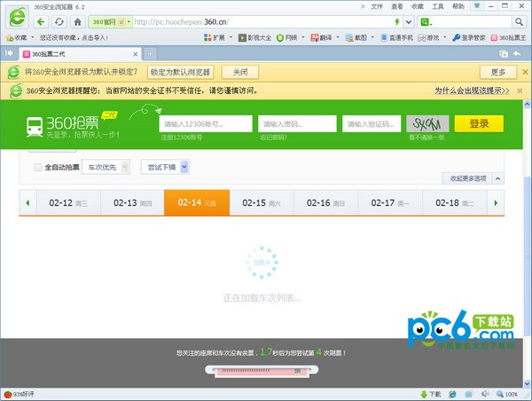Toggle the sidebar panel icon left of tabs

tap(9, 53)
